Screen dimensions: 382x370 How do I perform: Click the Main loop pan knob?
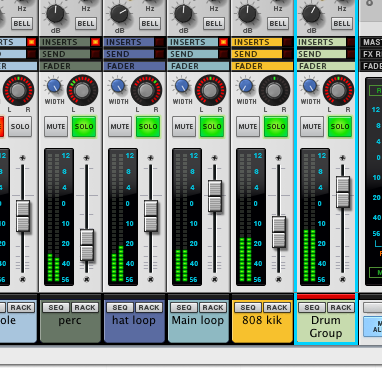point(210,90)
